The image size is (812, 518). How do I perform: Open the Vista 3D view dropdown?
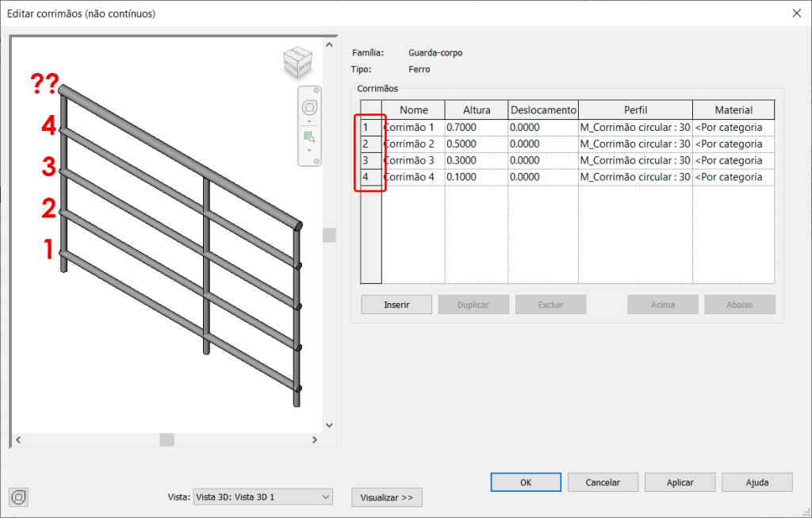coord(263,497)
